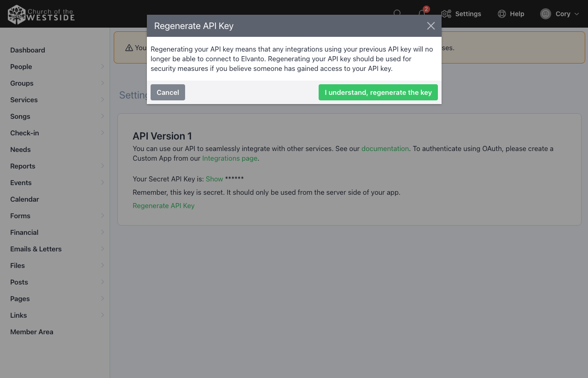Viewport: 588px width, 378px height.
Task: Open Member Area in the sidebar
Action: pyautogui.click(x=32, y=332)
